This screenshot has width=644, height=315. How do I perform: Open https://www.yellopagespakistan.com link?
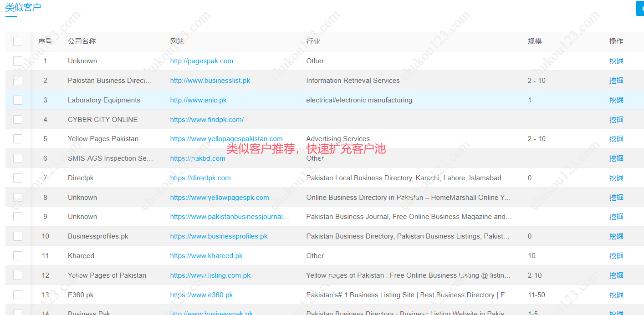point(226,139)
